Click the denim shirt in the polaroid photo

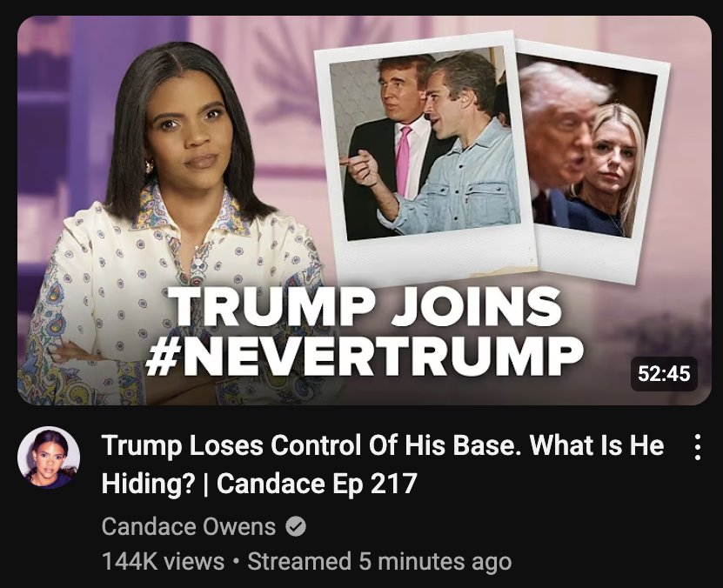[x=465, y=184]
